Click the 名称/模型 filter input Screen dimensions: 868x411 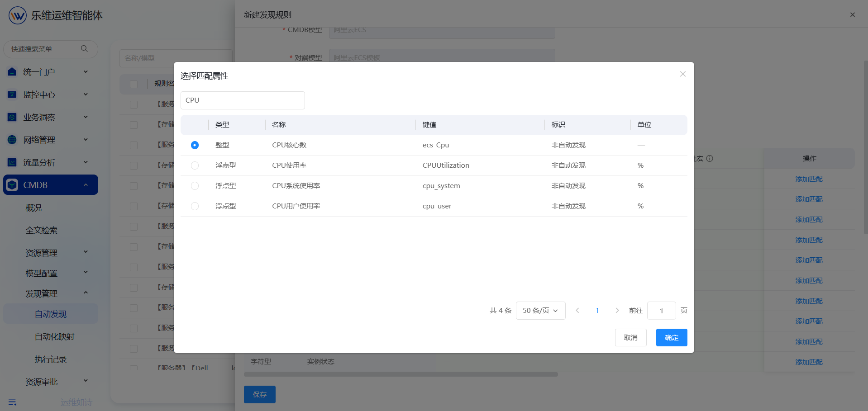pos(176,58)
